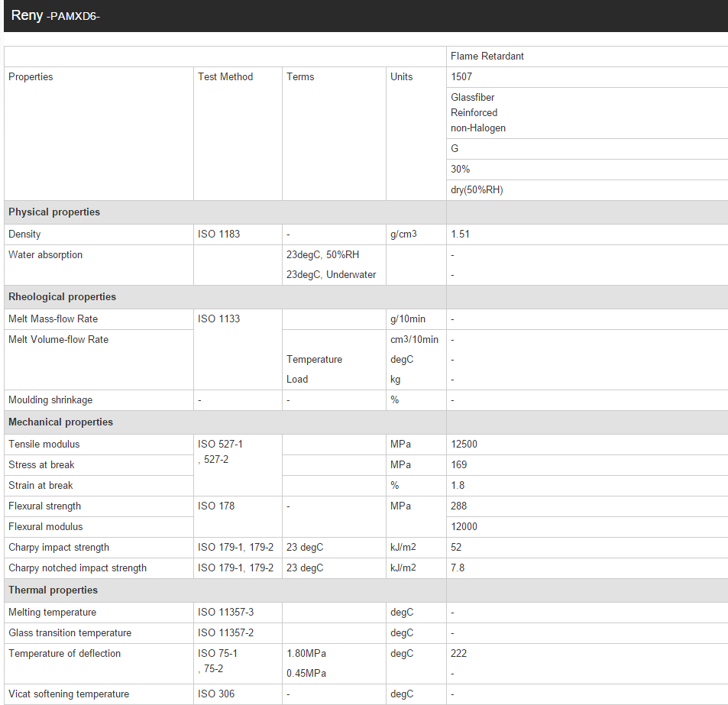Screen dimensions: 728x705
Task: Click stress at break value 169
Action: (x=458, y=465)
